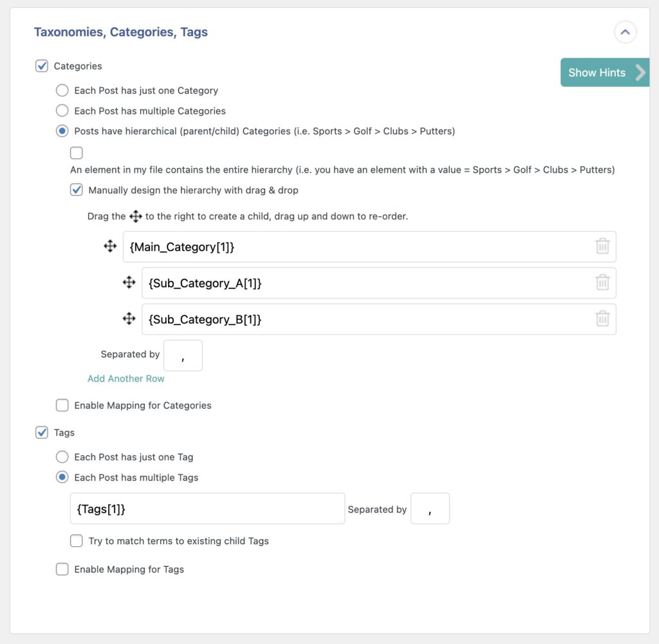
Task: Choose Each Post has just one Tag
Action: [62, 457]
